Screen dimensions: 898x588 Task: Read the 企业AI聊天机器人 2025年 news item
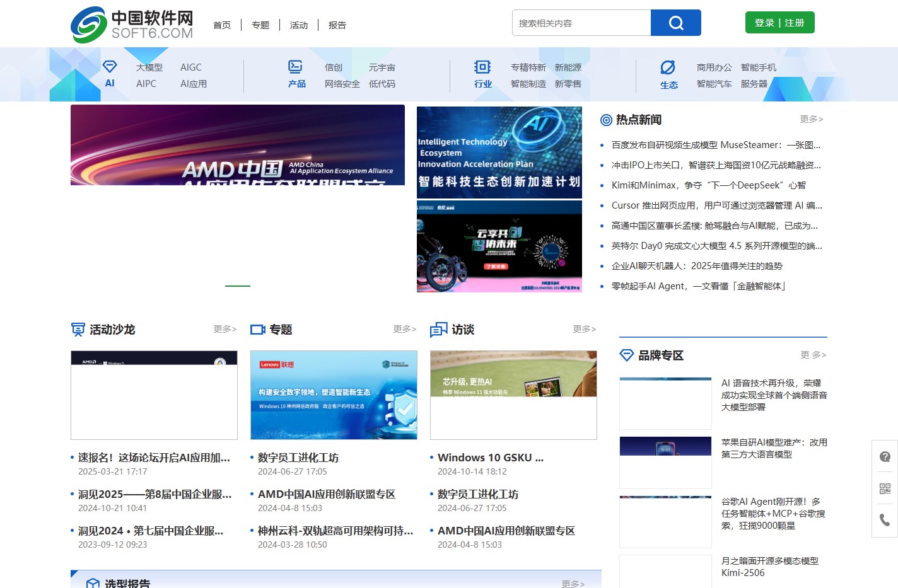coord(697,266)
